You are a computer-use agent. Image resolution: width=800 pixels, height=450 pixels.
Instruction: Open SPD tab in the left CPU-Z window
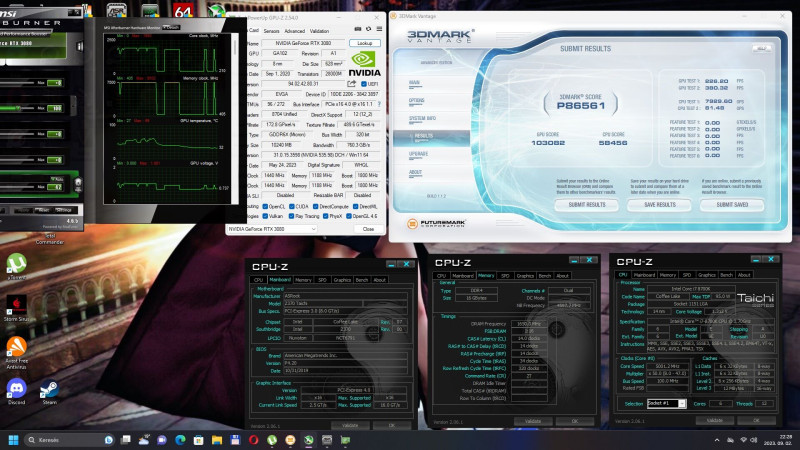click(322, 280)
